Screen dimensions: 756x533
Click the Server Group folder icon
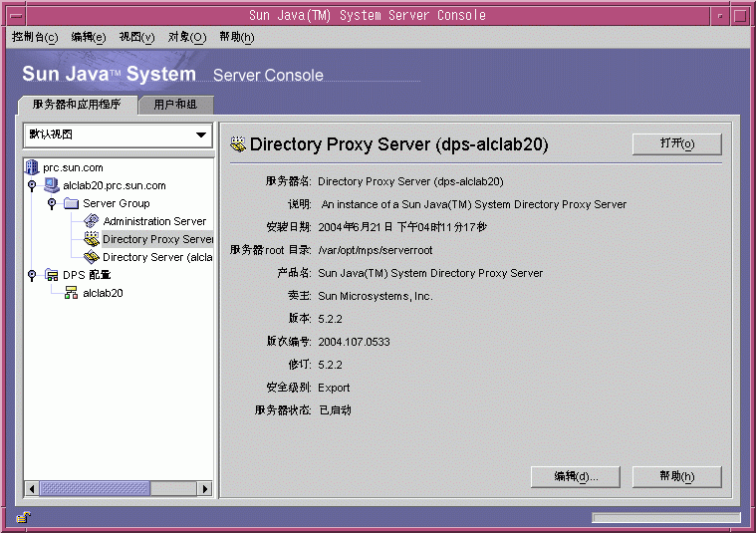point(72,203)
